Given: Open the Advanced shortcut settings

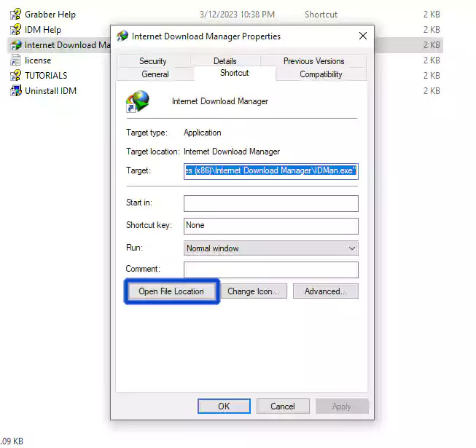Looking at the screenshot, I should (326, 291).
